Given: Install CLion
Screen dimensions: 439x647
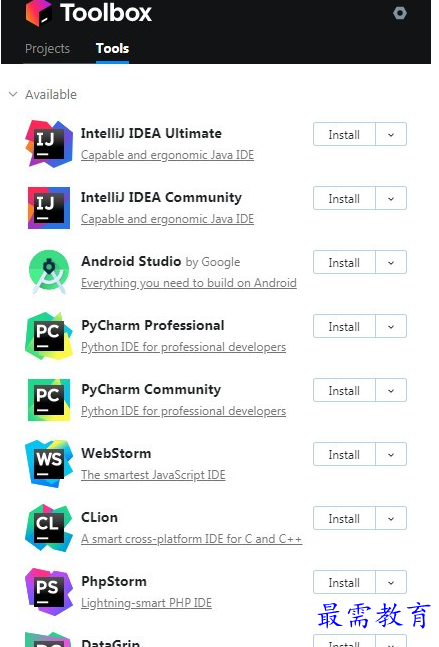Looking at the screenshot, I should pos(344,518).
